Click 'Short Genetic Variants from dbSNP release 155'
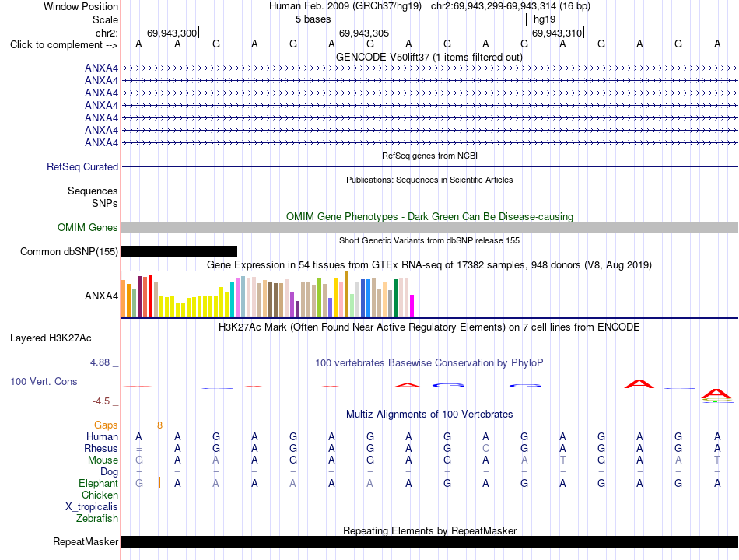 pos(429,240)
